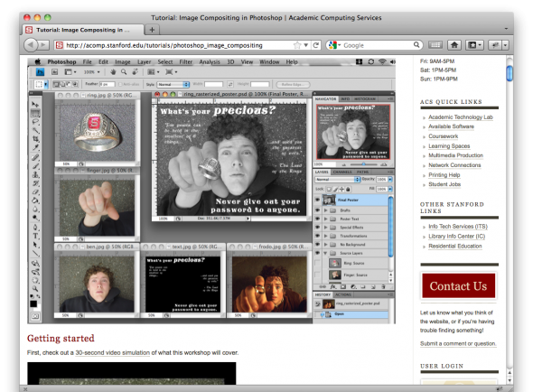Click the Feather value field
This screenshot has width=533, height=392.
(108, 84)
